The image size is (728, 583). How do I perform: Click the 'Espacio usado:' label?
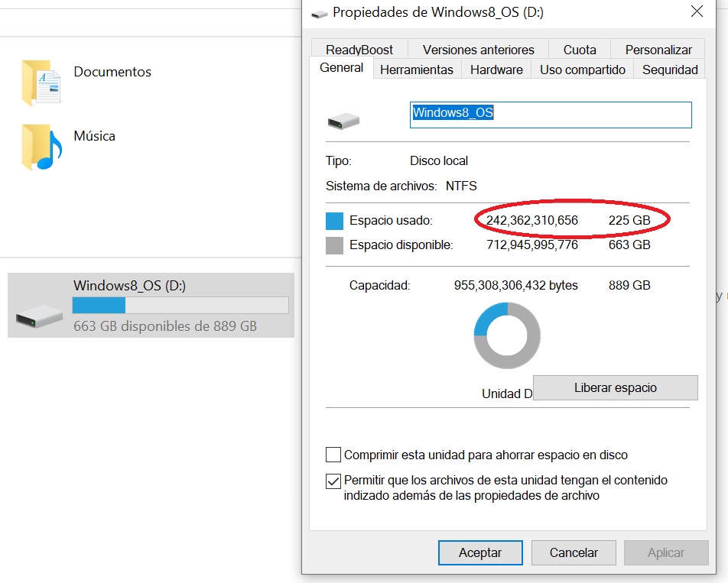click(391, 220)
